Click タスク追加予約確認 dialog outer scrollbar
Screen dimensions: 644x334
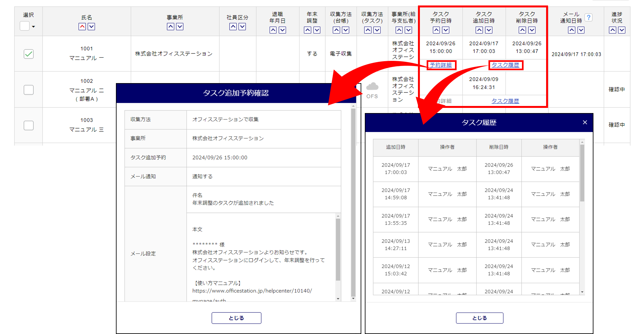click(x=353, y=202)
